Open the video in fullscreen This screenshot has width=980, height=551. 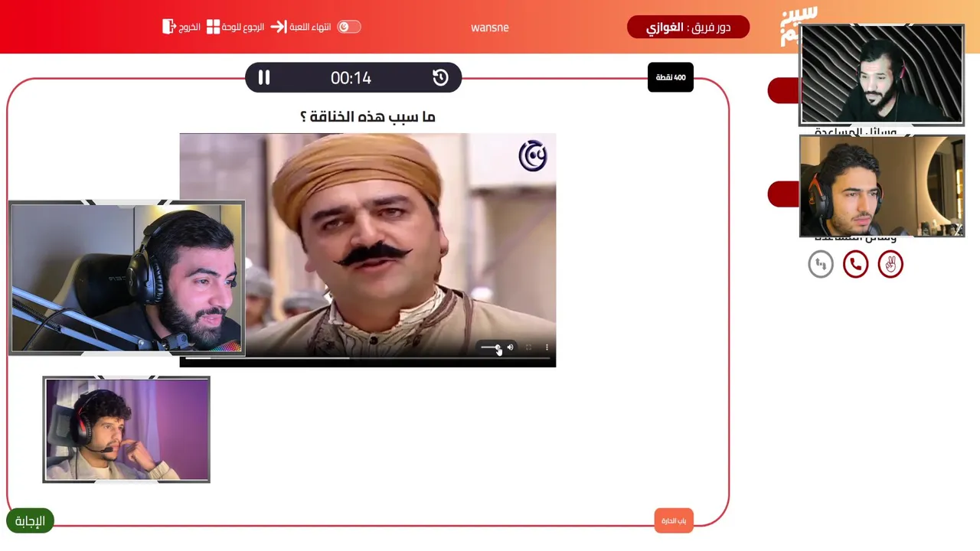pos(528,347)
